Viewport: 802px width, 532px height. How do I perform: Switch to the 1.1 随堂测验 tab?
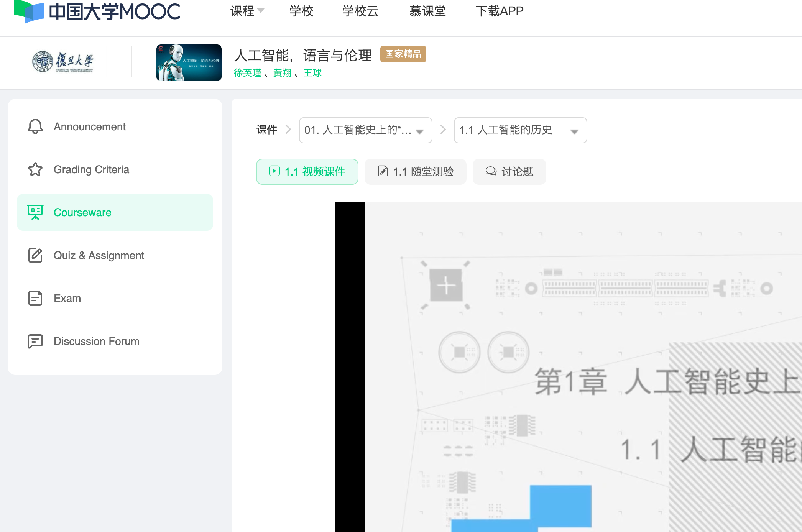(415, 172)
